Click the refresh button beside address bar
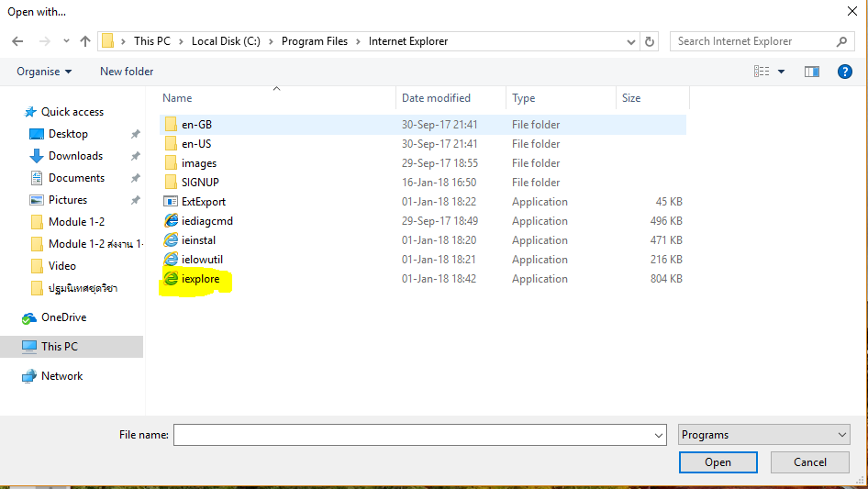 651,41
